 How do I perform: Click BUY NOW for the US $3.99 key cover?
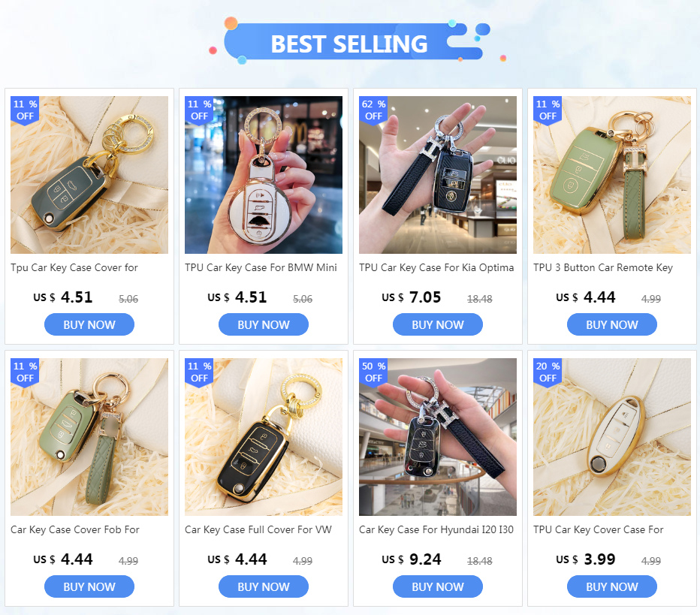click(x=611, y=586)
